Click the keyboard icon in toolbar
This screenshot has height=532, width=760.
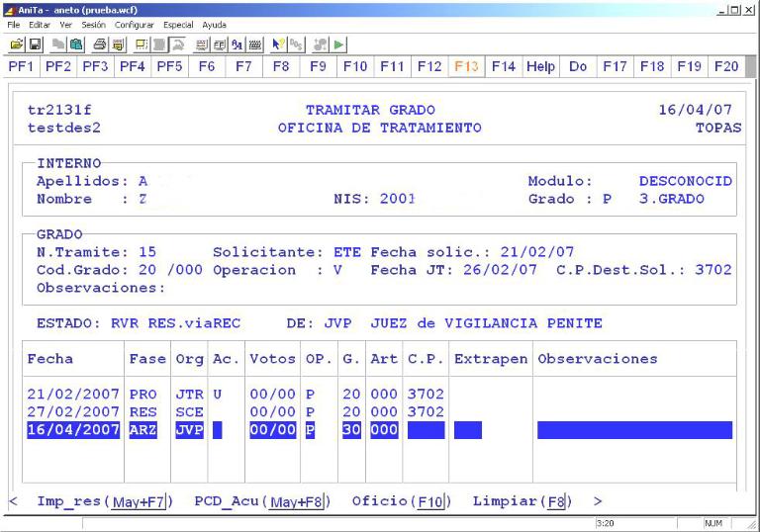click(x=252, y=44)
